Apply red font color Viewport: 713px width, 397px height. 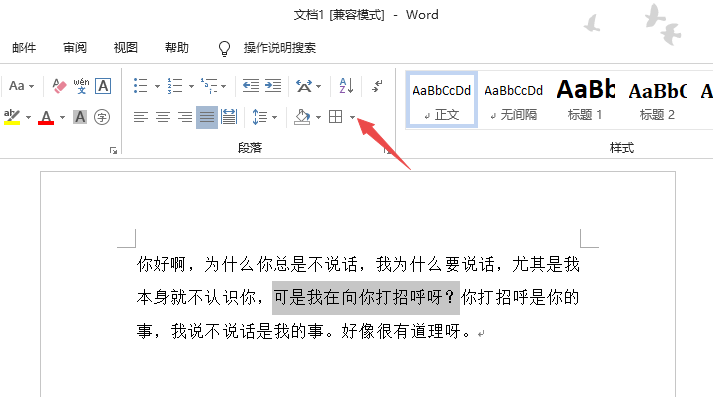(x=46, y=117)
